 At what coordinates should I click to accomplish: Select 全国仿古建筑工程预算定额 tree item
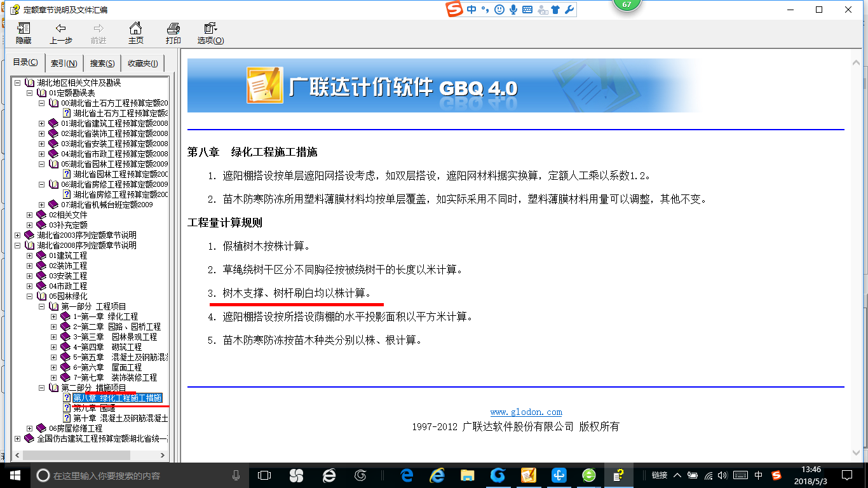[x=102, y=438]
